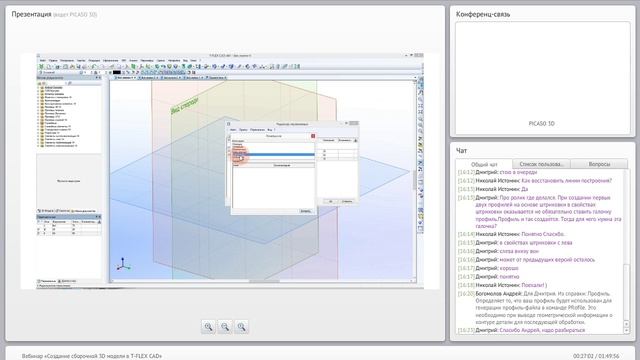The height and width of the screenshot is (360, 640).
Task: Click the Презентация panel heading
Action: pyautogui.click(x=31, y=14)
